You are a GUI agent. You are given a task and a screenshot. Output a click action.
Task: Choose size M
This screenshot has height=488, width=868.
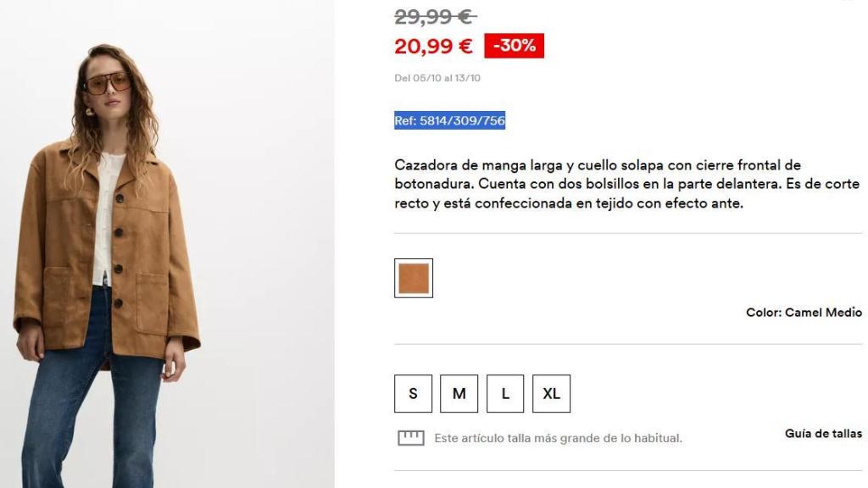coord(459,393)
